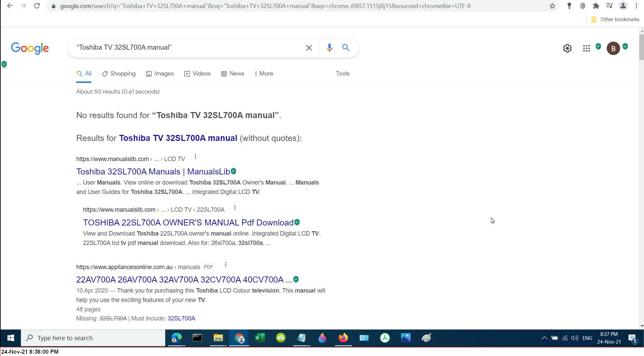644x356 pixels.
Task: Expand More search categories
Action: click(264, 73)
